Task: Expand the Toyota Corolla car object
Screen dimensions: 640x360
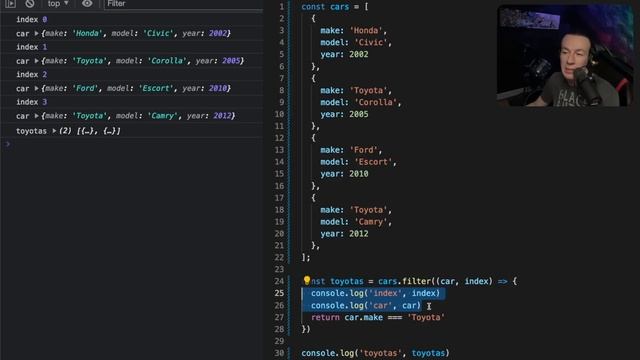Action: pyautogui.click(x=36, y=61)
